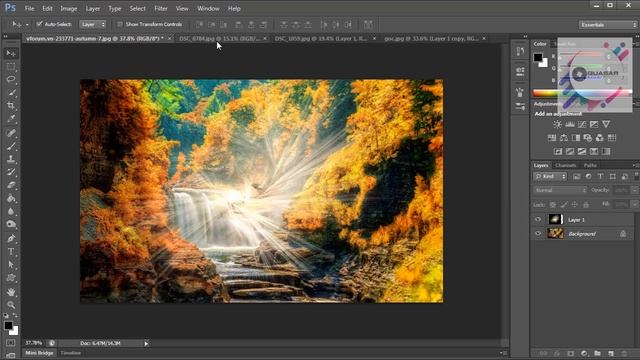This screenshot has height=360, width=640.
Task: Open the Normal blend mode dropdown
Action: coord(560,190)
